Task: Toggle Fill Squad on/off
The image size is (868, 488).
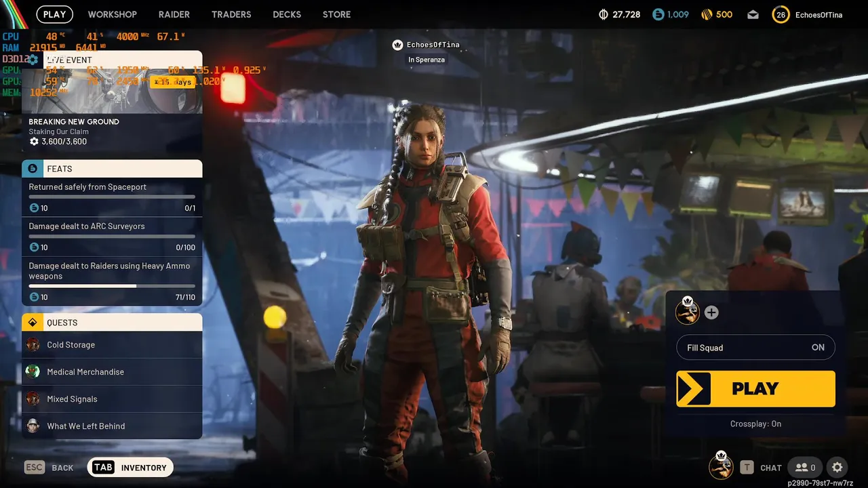Action: (x=755, y=348)
